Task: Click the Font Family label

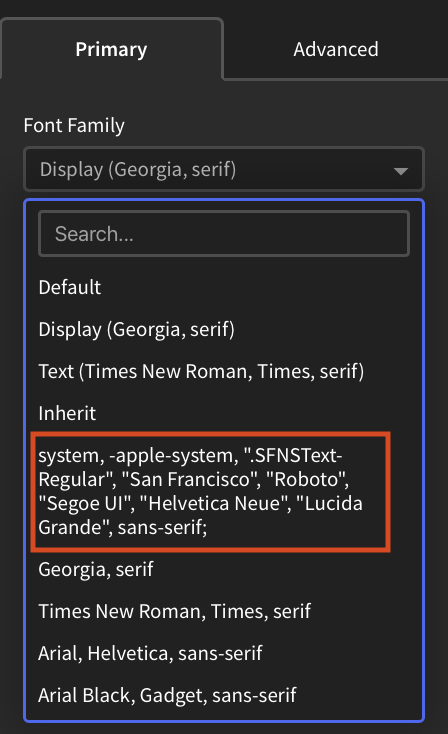Action: [x=74, y=125]
